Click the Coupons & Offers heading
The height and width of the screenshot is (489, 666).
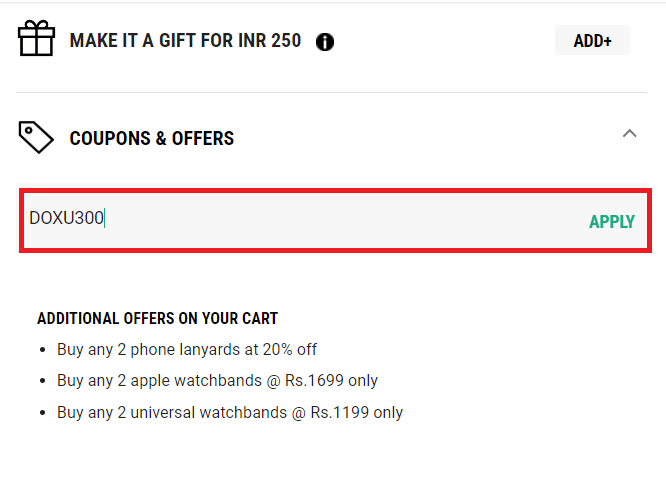click(151, 139)
